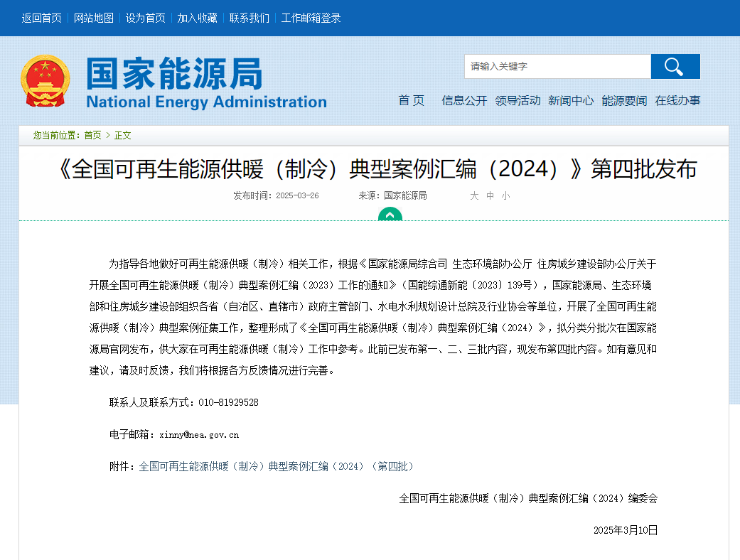Click publish date 2025-03-26
Viewport: 740px width, 560px height.
(x=297, y=196)
